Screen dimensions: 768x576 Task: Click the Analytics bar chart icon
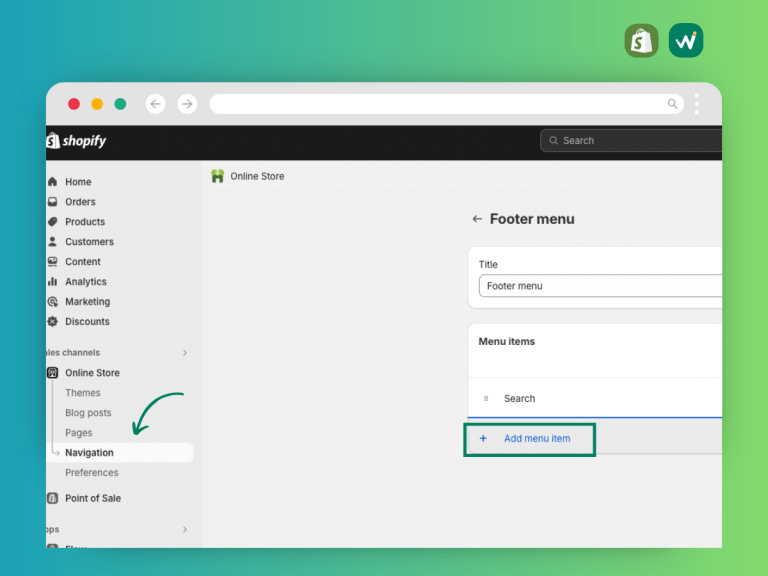(x=53, y=282)
